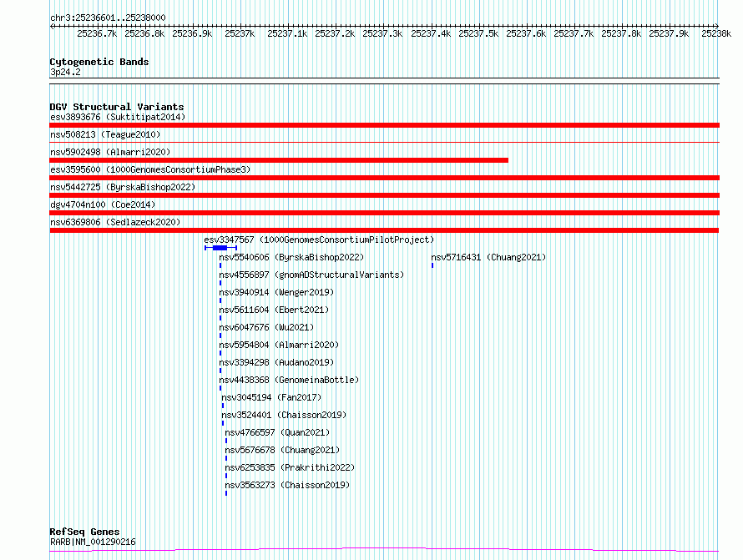Open the nsv5902498 (Almarri2020) variant label

pos(110,152)
